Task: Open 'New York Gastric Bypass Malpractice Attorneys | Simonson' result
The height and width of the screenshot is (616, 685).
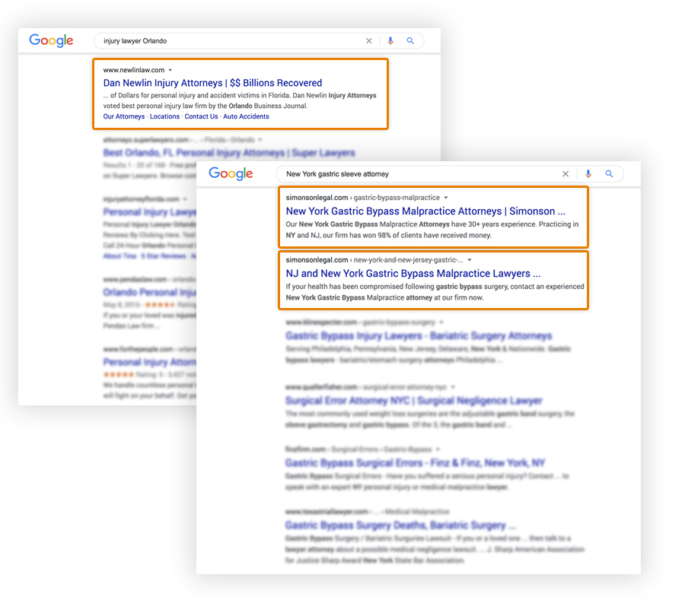Action: click(425, 211)
